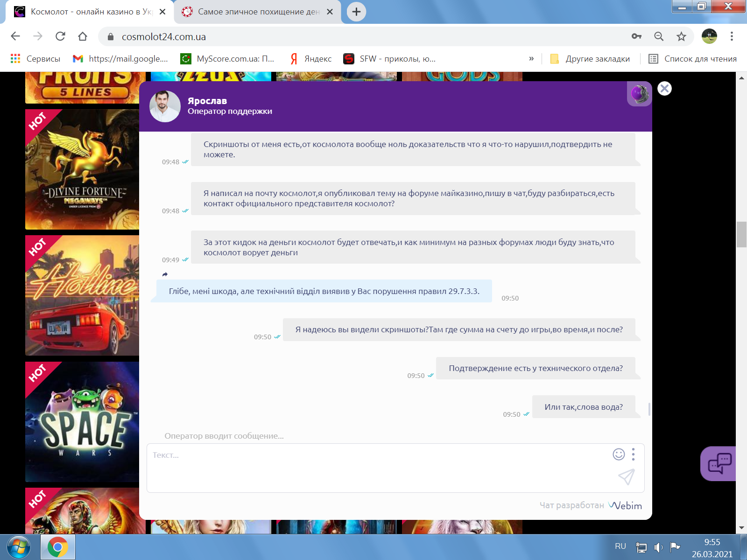
Task: Close the Космолот tab
Action: point(162,12)
